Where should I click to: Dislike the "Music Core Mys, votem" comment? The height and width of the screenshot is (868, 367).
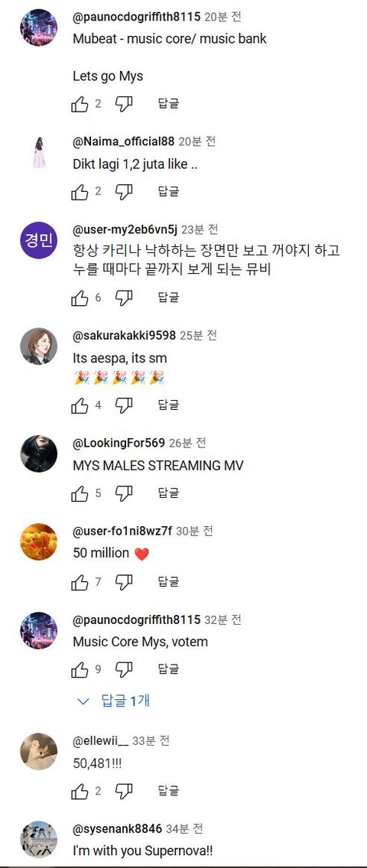click(124, 670)
